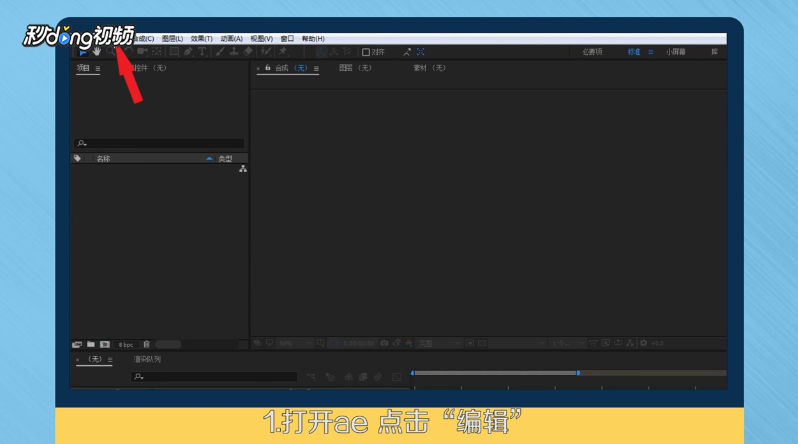Switch to the 图层 (无) tab
This screenshot has width=798, height=444.
(355, 68)
